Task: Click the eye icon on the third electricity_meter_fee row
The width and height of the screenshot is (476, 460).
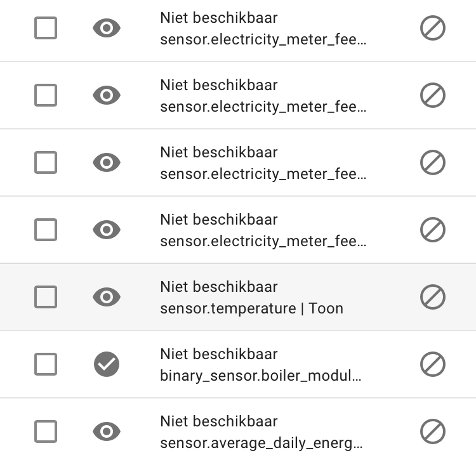Action: click(107, 162)
